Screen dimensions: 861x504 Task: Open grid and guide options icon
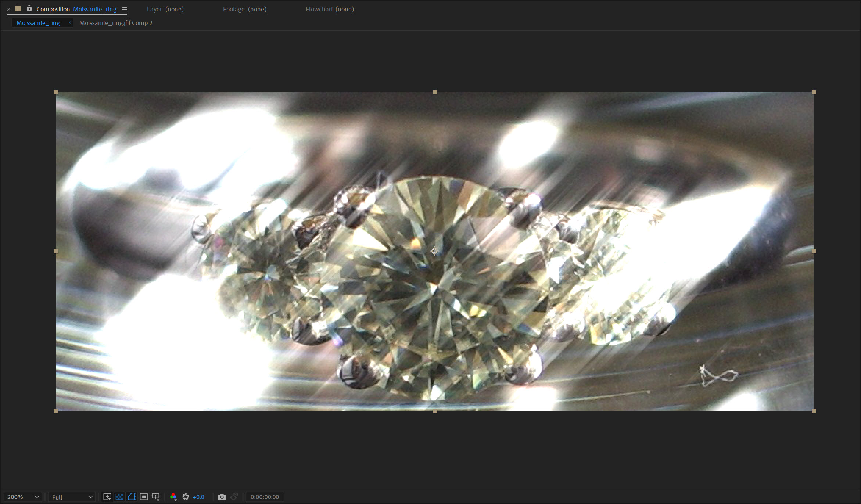coord(156,497)
